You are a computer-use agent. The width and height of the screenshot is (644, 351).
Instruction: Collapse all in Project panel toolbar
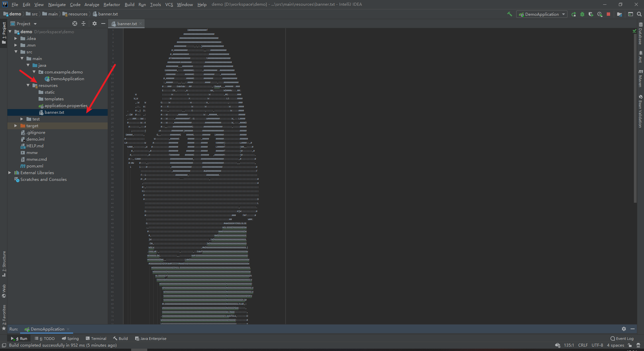tap(84, 23)
